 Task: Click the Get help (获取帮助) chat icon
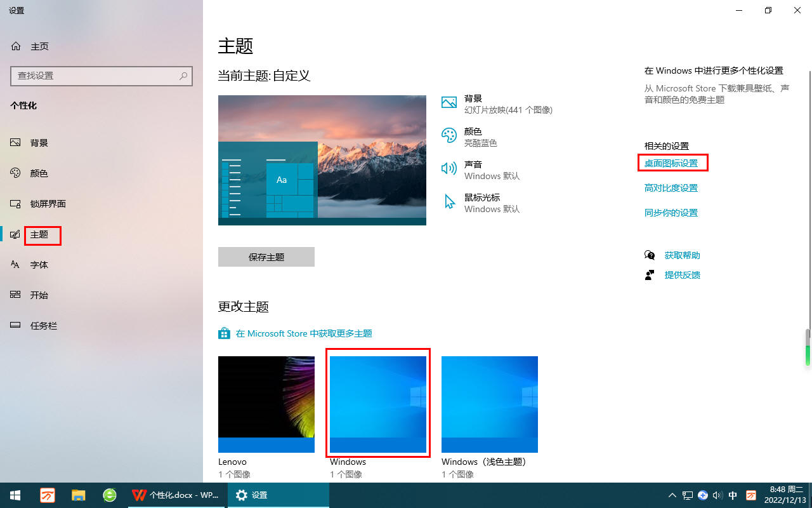pyautogui.click(x=650, y=255)
